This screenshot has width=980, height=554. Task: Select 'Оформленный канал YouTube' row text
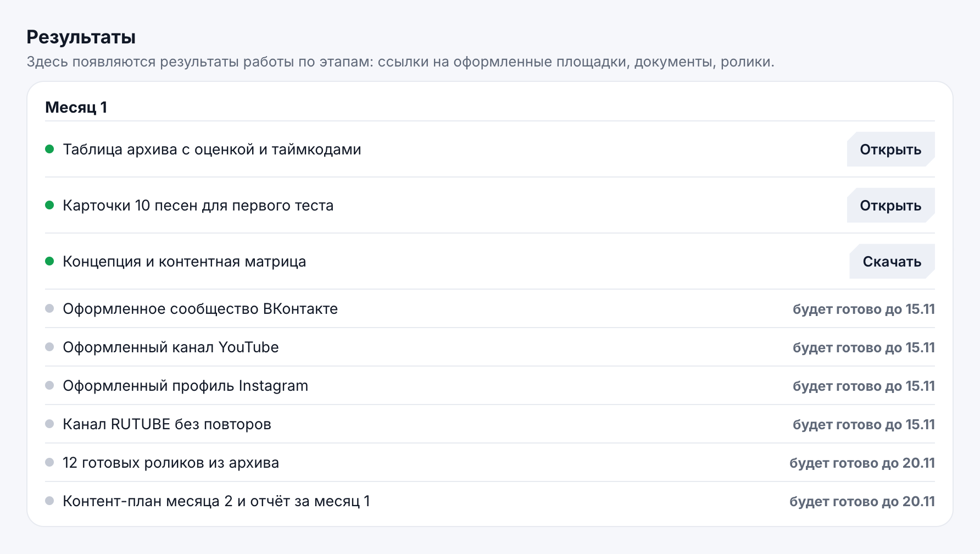click(x=171, y=347)
